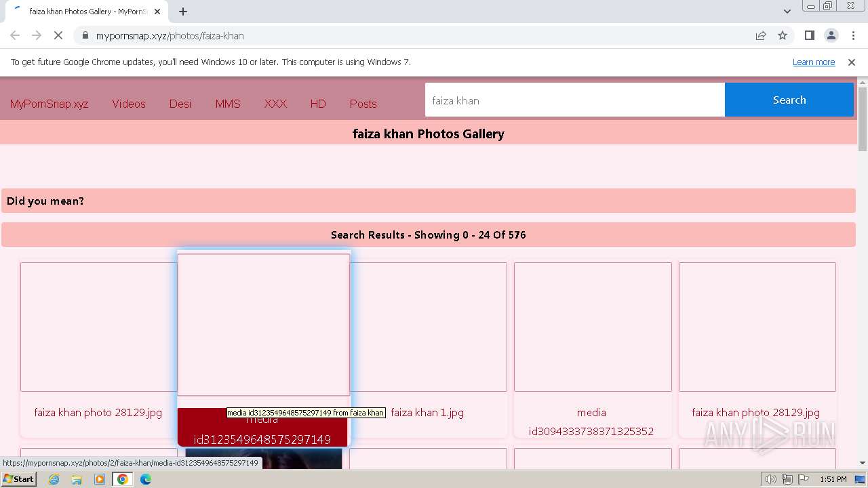Open the XXX menu item
868x488 pixels.
275,104
